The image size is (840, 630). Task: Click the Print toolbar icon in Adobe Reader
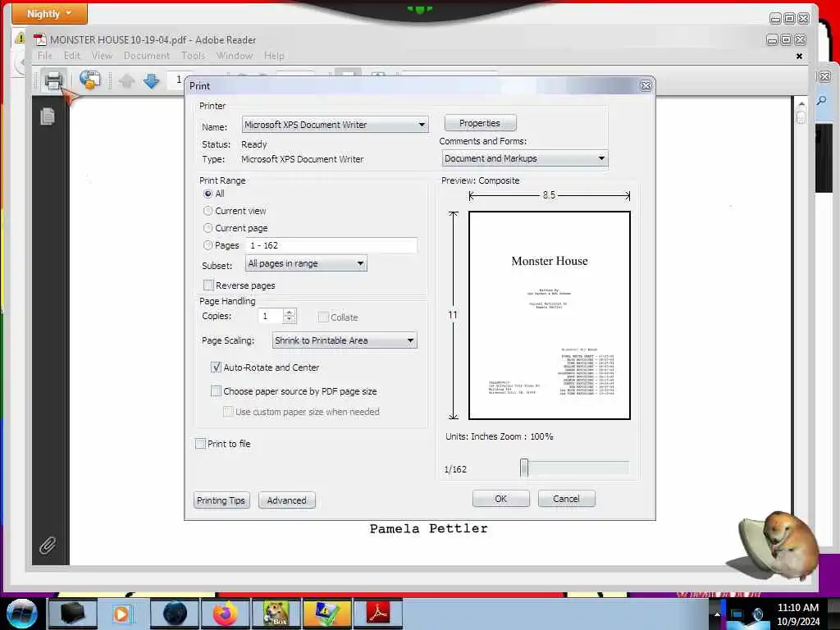[53, 81]
